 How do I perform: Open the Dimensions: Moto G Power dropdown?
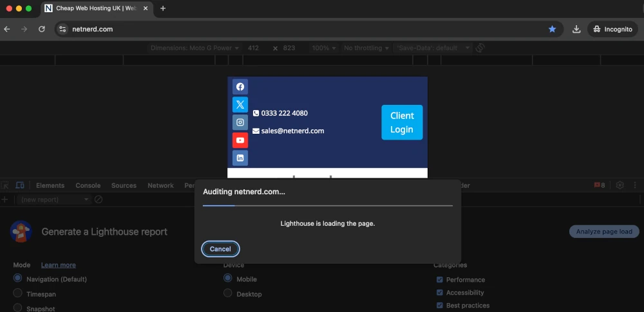click(x=194, y=48)
